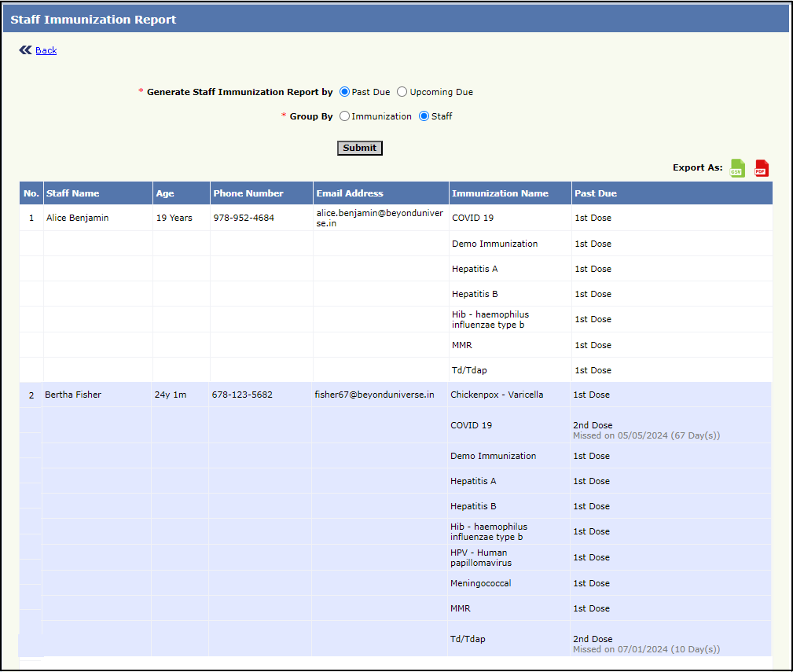Image resolution: width=793 pixels, height=672 pixels.
Task: Click the Phone Number column header
Action: pyautogui.click(x=248, y=193)
